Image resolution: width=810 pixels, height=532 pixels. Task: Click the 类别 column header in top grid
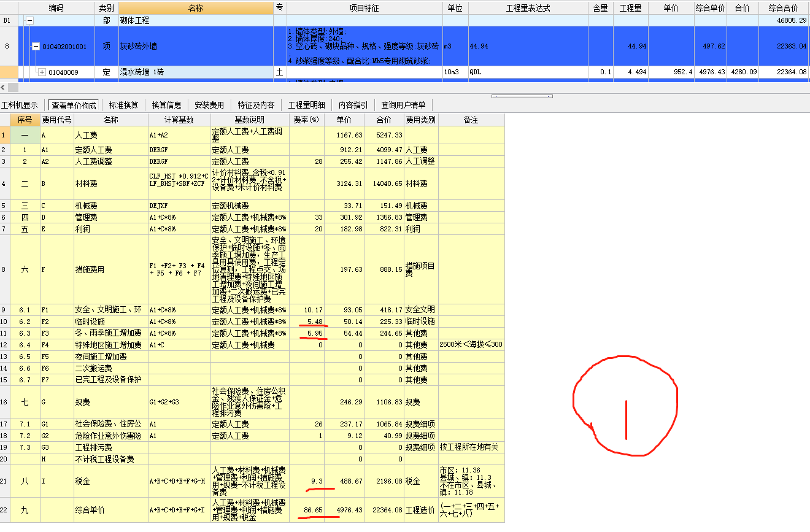point(107,8)
